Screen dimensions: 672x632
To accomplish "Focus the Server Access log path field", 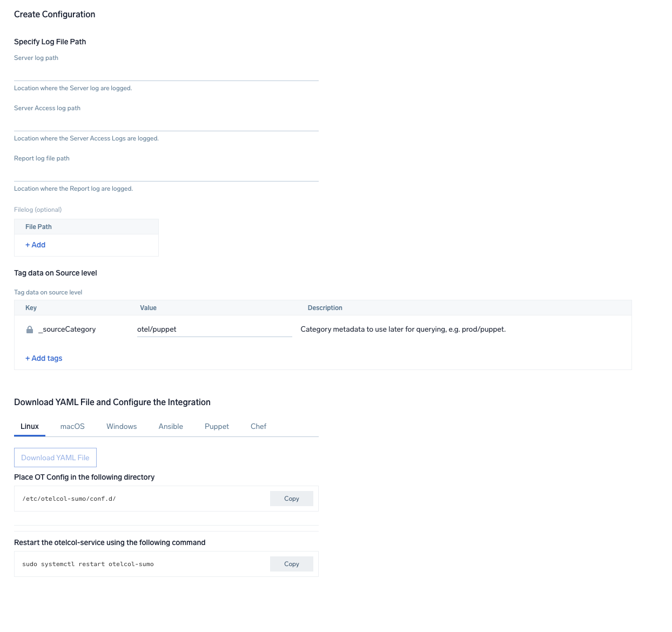I will point(166,123).
